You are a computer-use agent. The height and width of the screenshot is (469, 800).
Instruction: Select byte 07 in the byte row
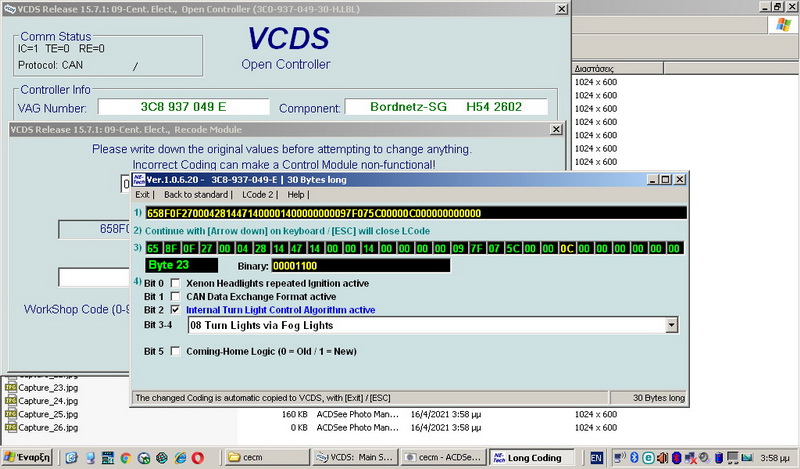[x=494, y=249]
